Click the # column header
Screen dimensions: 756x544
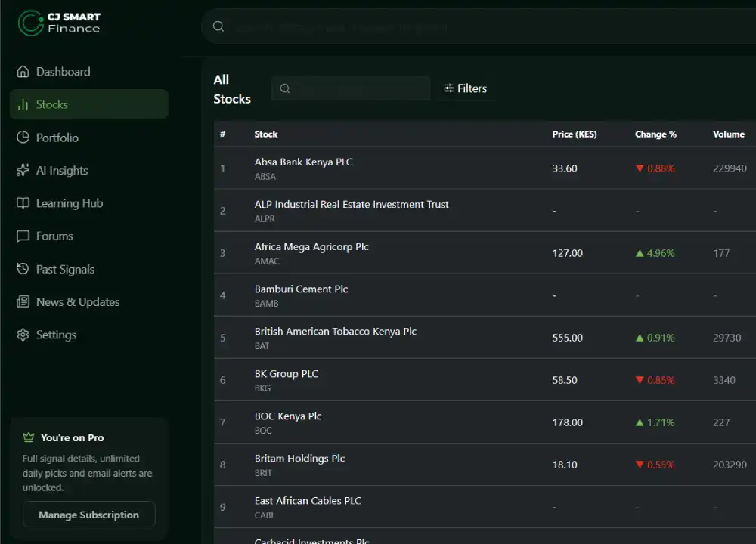222,134
